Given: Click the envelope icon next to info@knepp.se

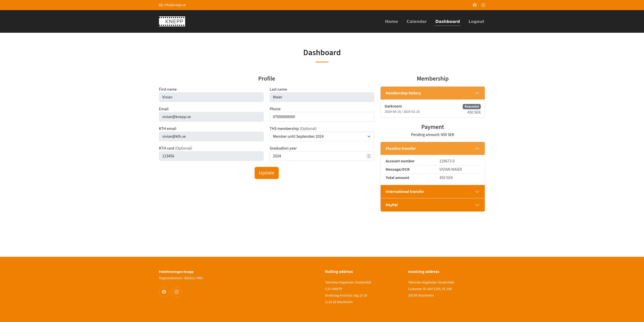Looking at the screenshot, I should (x=161, y=5).
